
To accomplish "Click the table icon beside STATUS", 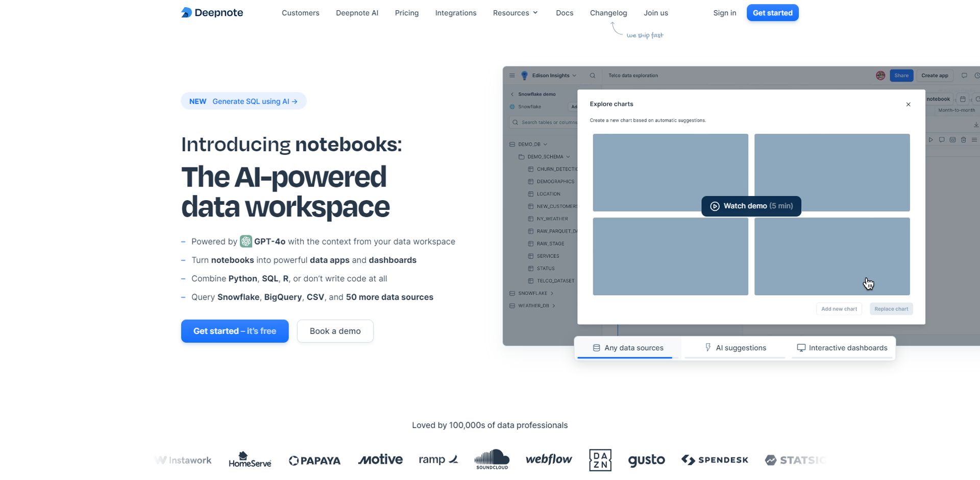I will point(531,269).
